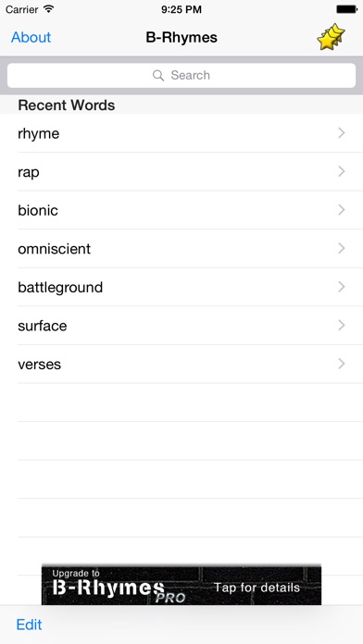This screenshot has height=644, width=363.
Task: Select the recent word omniscient
Action: click(181, 249)
